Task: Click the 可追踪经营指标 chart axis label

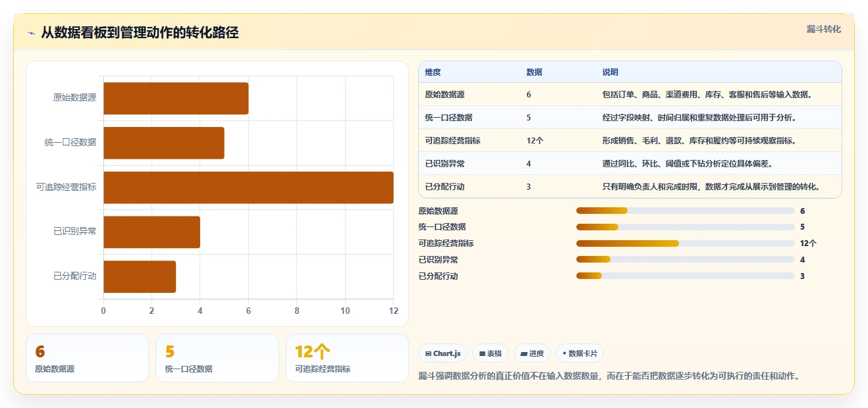Action: pyautogui.click(x=66, y=188)
